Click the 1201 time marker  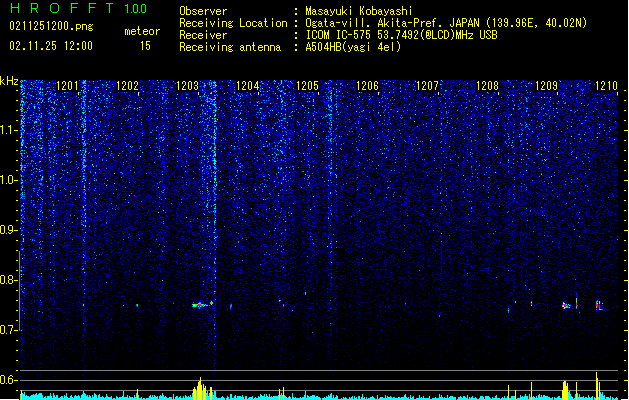pos(67,86)
